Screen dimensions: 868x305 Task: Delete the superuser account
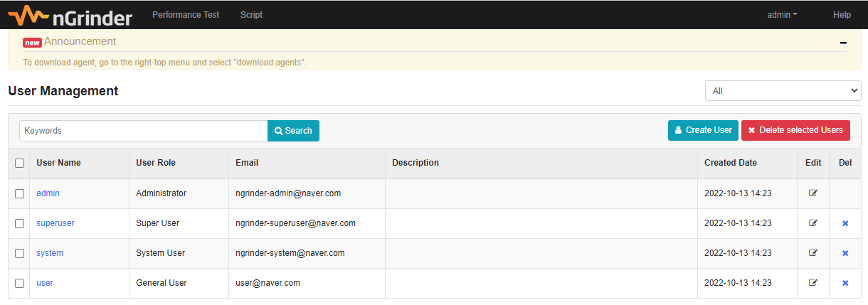tap(845, 223)
